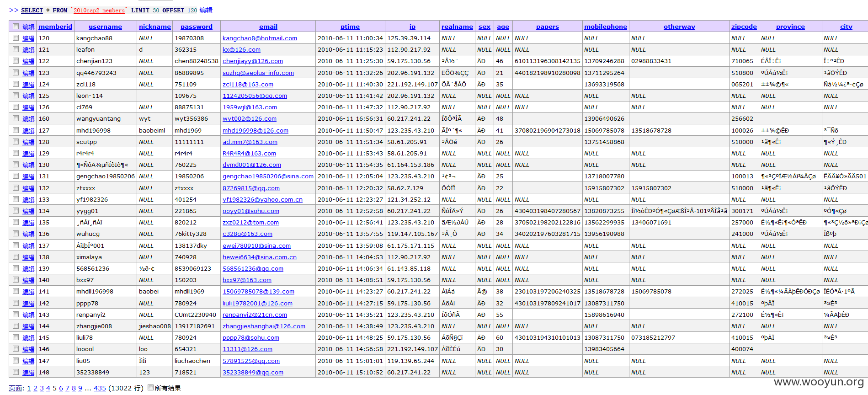This screenshot has height=395, width=868.
Task: Sort table by otherway column header
Action: pyautogui.click(x=679, y=27)
